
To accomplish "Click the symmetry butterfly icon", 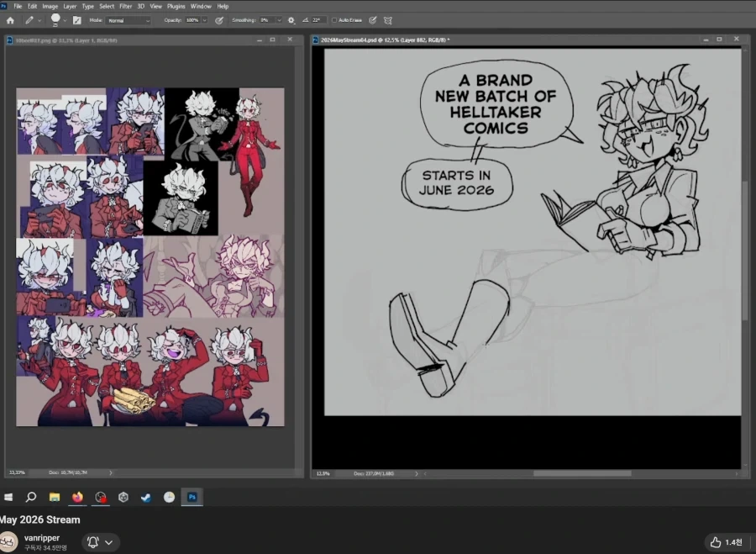I will [x=387, y=20].
